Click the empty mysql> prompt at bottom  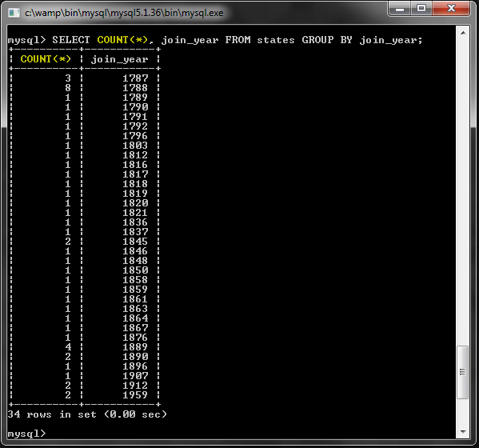tap(26, 434)
